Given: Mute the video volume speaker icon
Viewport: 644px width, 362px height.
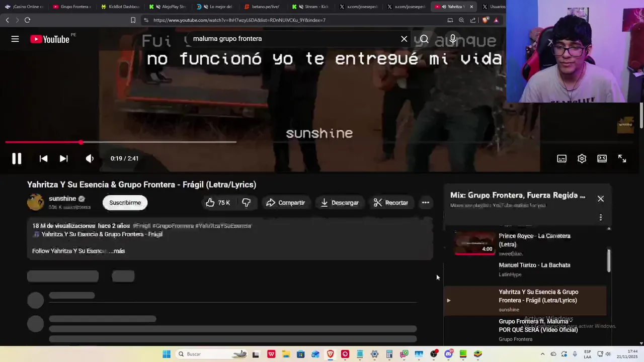Looking at the screenshot, I should pyautogui.click(x=90, y=158).
